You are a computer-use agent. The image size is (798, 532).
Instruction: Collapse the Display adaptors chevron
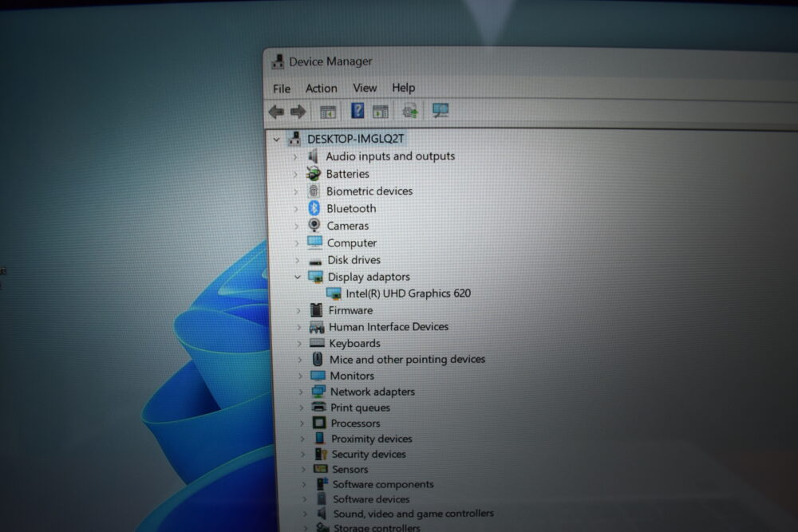click(x=298, y=278)
